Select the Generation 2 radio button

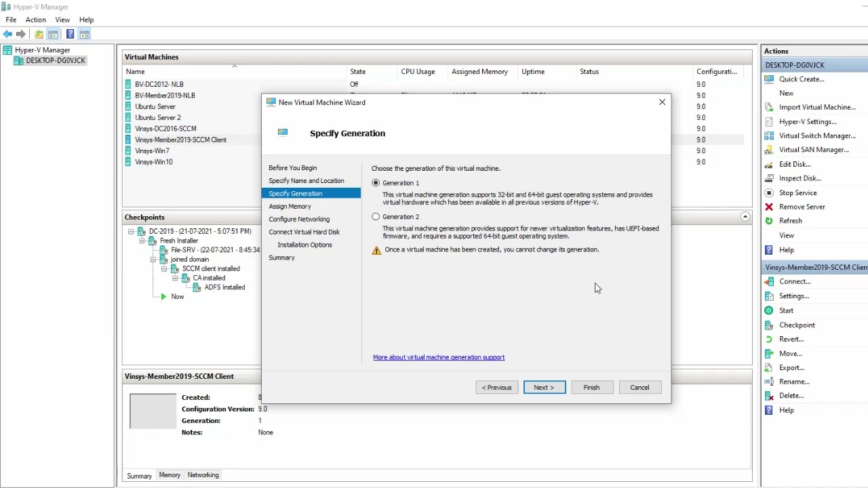(376, 217)
